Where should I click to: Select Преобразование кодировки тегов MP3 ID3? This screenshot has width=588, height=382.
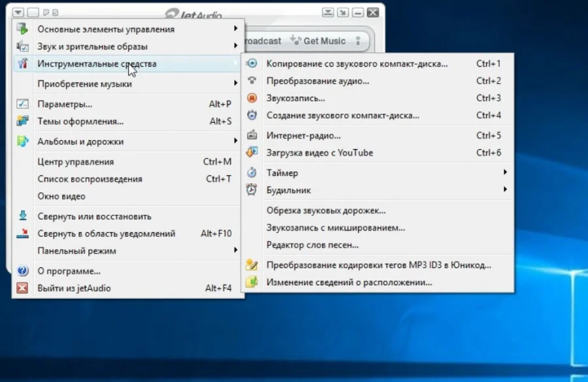tap(378, 266)
